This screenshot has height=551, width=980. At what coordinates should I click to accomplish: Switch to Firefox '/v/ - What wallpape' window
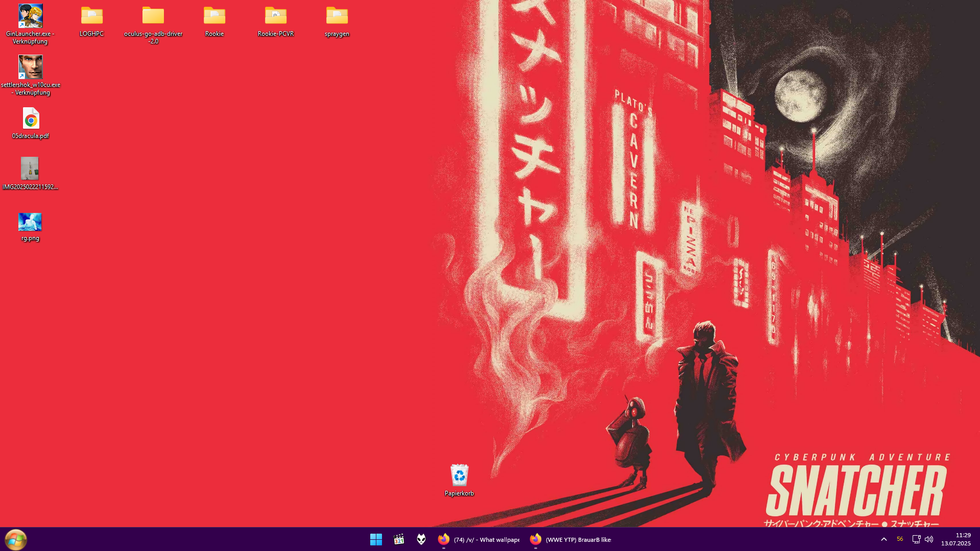[479, 539]
